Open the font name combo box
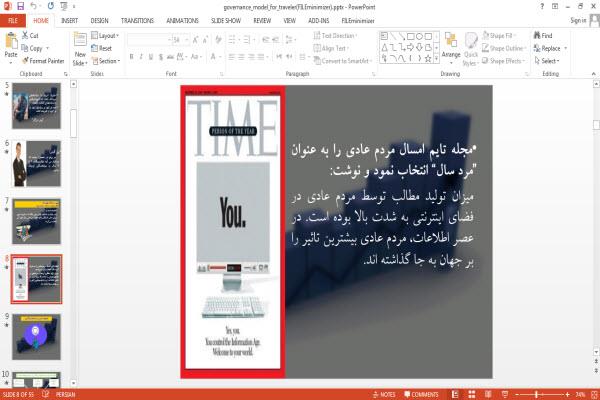 tap(149, 39)
